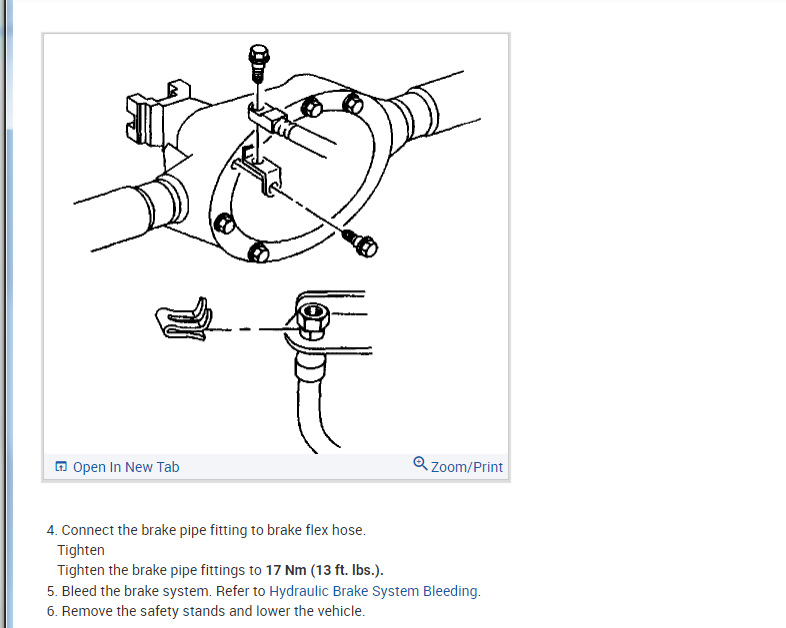Click the Open In New Tab icon
786x628 pixels.
click(61, 467)
